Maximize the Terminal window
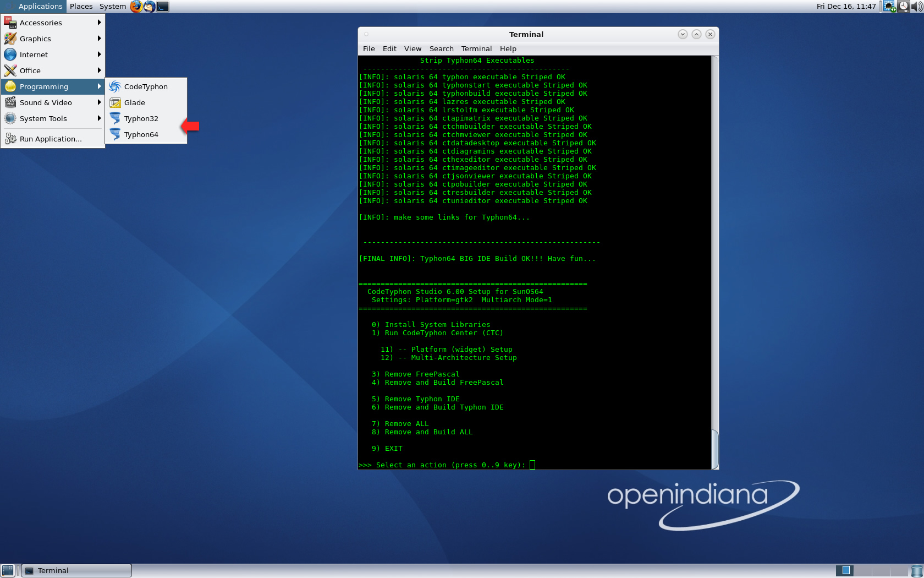The height and width of the screenshot is (578, 924). (696, 34)
